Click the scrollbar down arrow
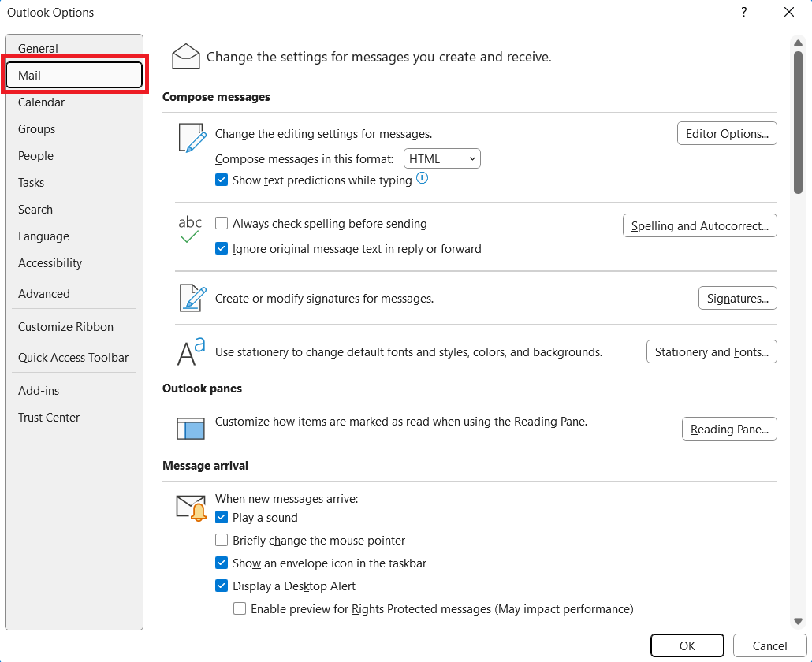This screenshot has width=812, height=662. (x=798, y=621)
